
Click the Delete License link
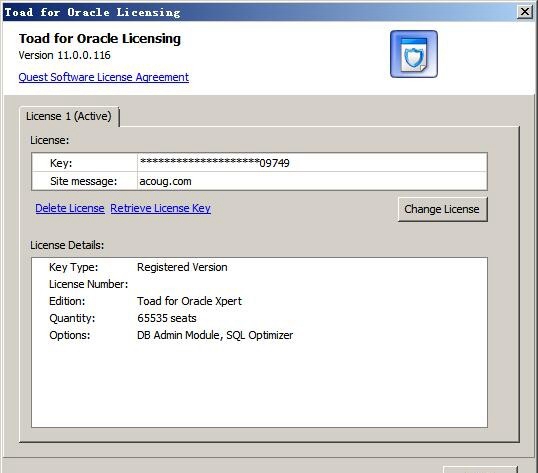pyautogui.click(x=70, y=208)
